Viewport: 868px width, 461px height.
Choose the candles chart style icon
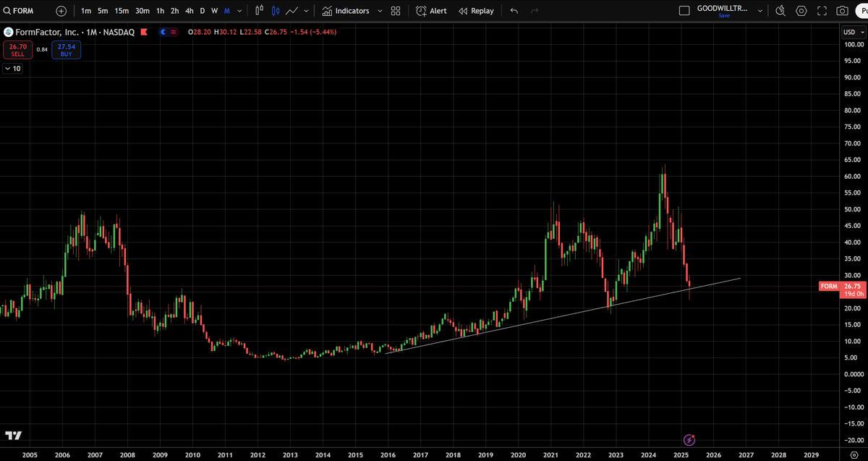pos(276,11)
